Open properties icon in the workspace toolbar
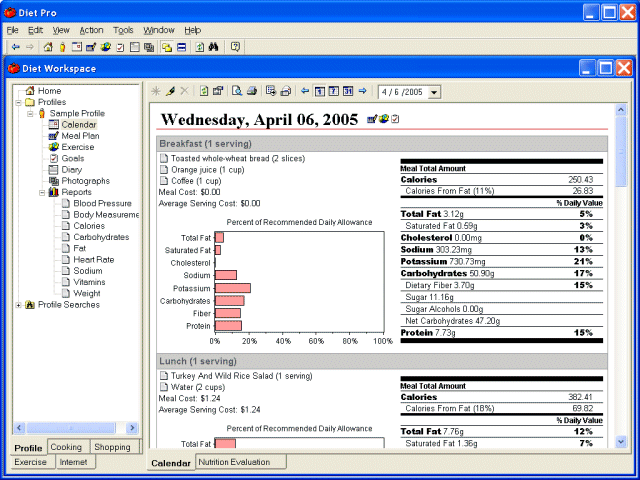Screen dimensions: 640x480 click(218, 91)
